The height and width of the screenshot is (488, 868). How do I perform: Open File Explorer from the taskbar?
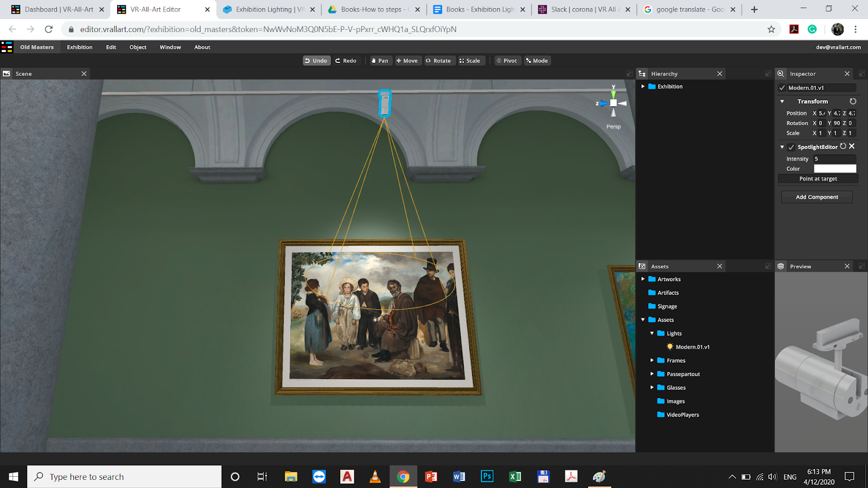(x=291, y=477)
